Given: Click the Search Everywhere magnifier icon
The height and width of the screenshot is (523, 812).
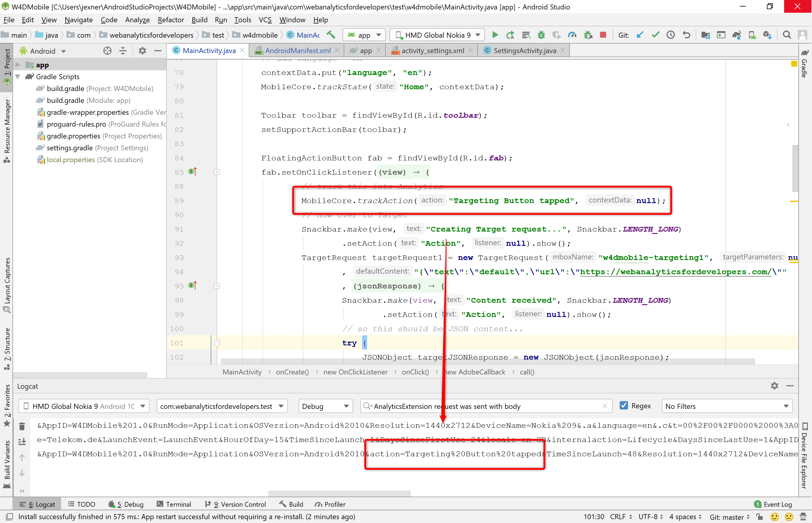Looking at the screenshot, I should coord(786,35).
